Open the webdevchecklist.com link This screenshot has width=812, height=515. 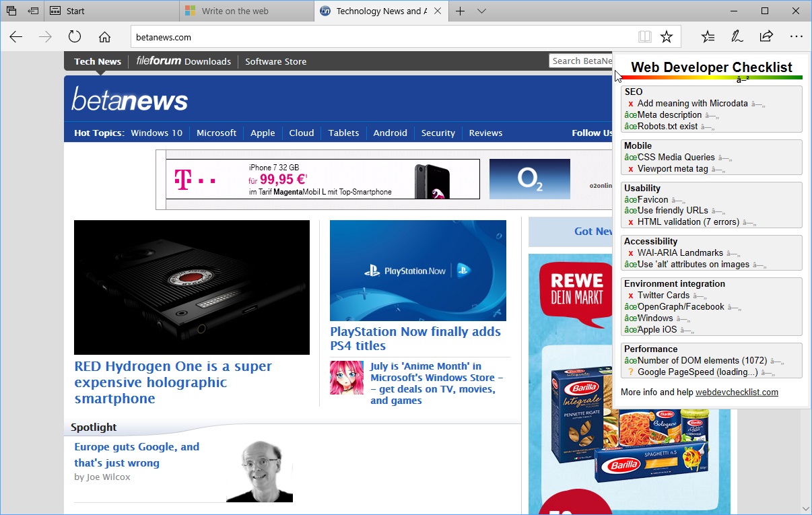point(737,392)
